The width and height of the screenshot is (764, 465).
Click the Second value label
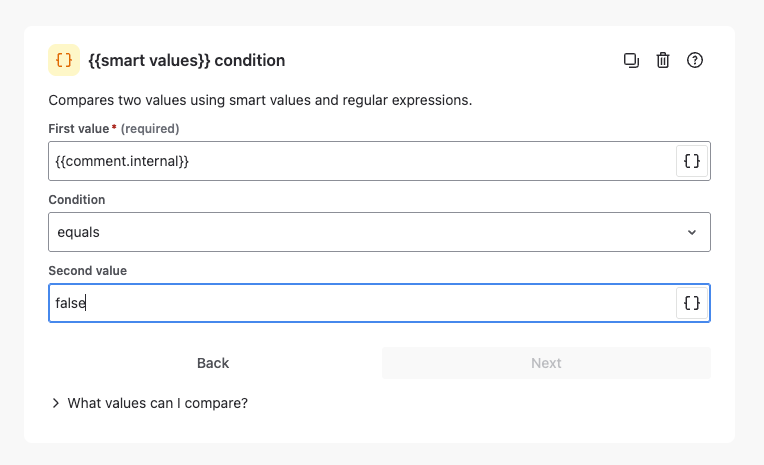click(x=87, y=271)
